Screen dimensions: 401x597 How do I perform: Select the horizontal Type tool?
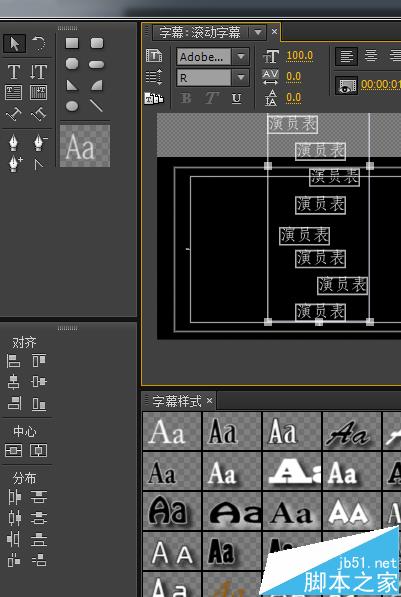14,72
